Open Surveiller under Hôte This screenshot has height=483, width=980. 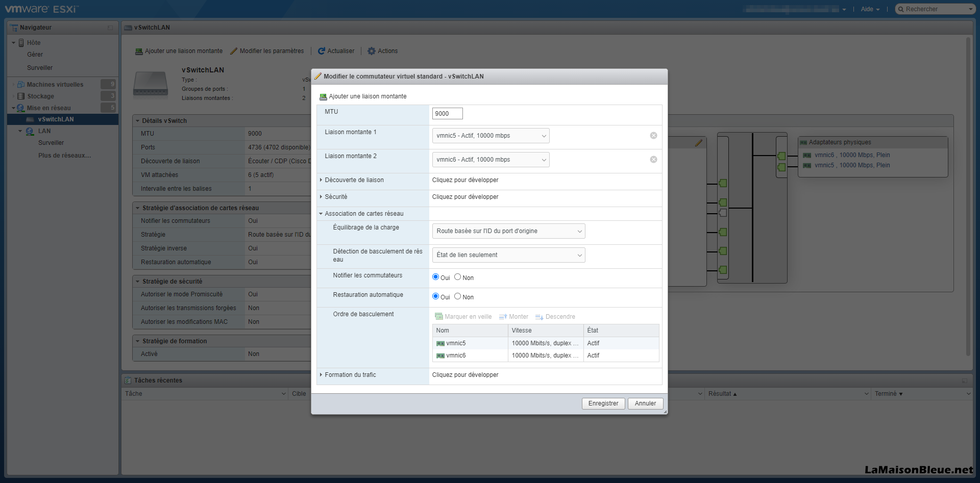(40, 68)
